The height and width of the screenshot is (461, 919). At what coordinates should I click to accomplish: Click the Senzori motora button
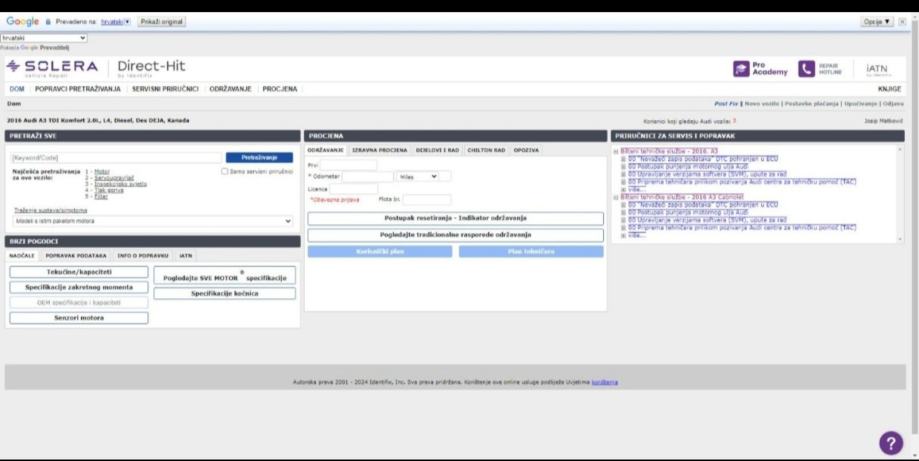point(79,318)
